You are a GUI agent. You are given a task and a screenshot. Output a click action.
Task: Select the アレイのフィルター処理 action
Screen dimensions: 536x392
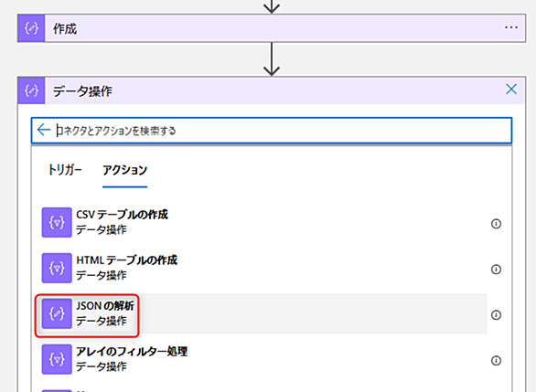(x=264, y=359)
